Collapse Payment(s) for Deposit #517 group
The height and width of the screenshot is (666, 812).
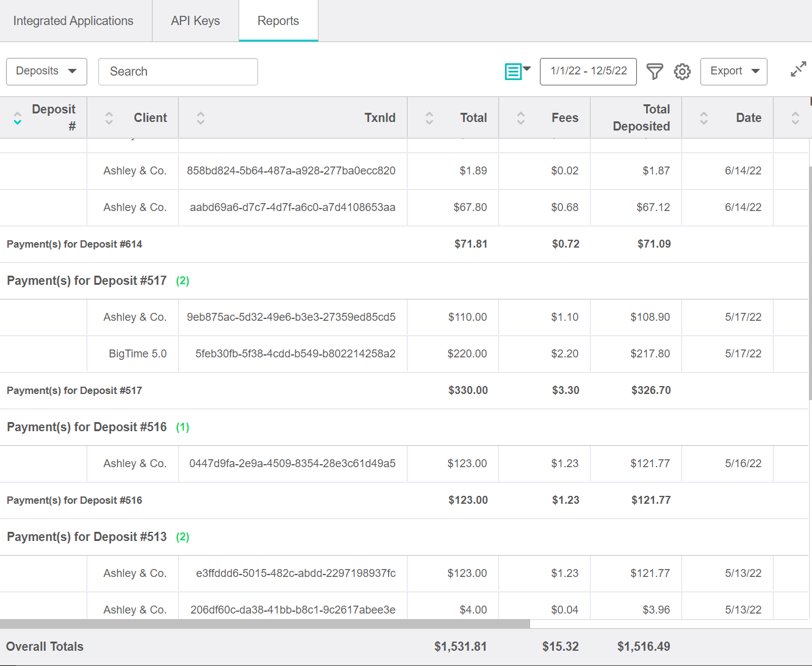point(87,281)
